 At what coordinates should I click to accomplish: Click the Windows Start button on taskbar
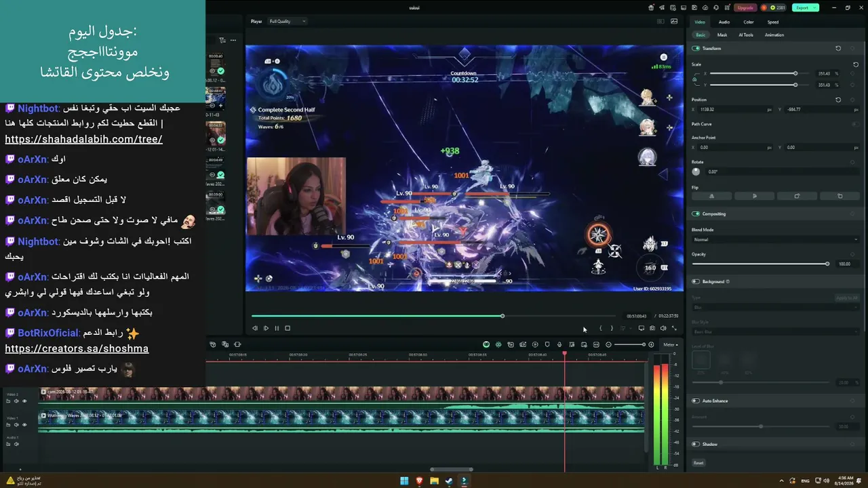[x=404, y=481]
